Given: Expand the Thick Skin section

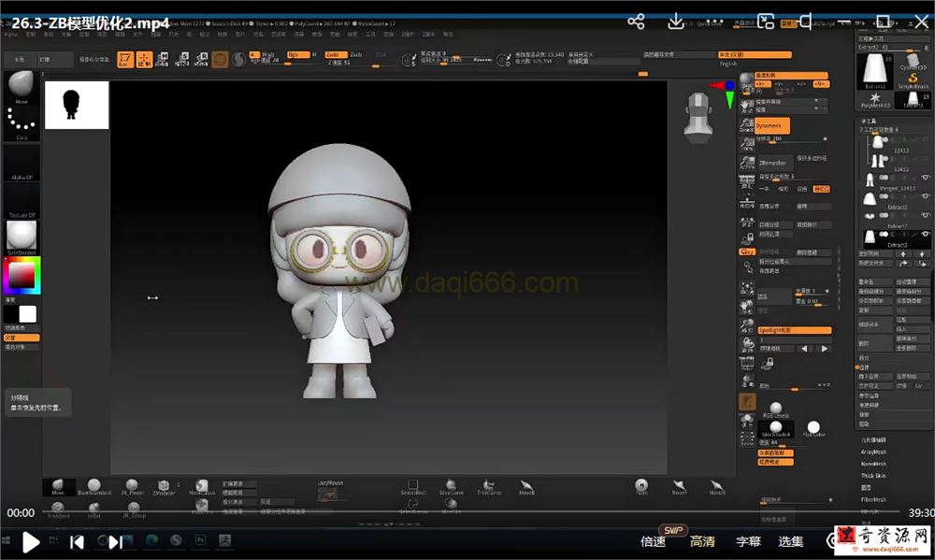Looking at the screenshot, I should (x=873, y=476).
